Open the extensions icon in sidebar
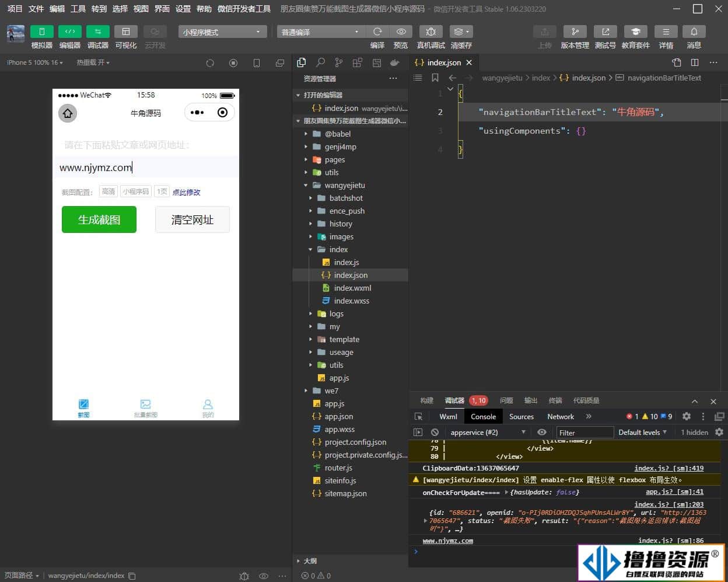The height and width of the screenshot is (582, 728). pyautogui.click(x=358, y=62)
